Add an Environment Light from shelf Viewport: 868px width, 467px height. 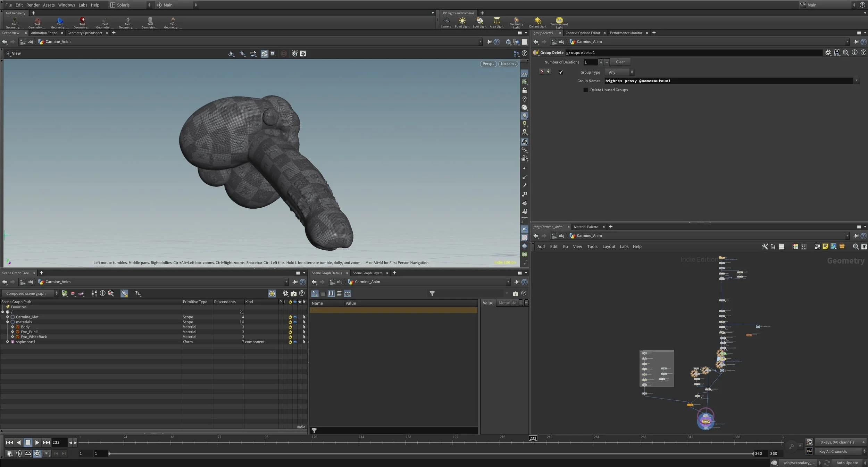coord(559,22)
